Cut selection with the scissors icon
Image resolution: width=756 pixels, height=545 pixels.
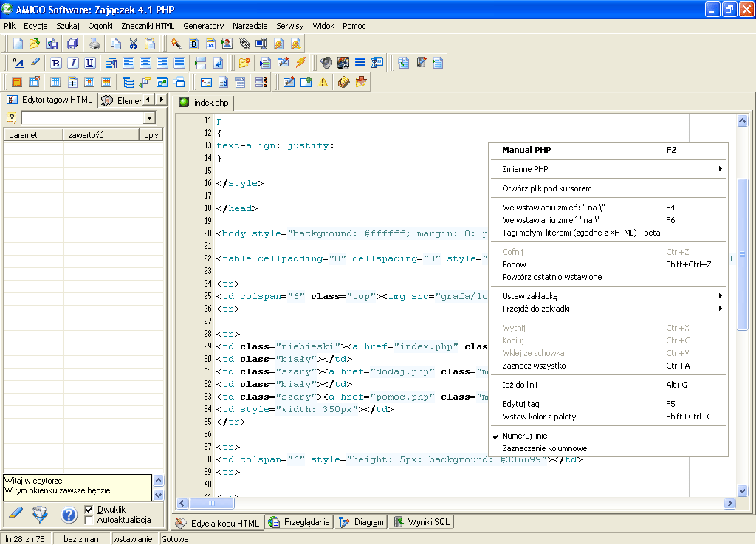click(133, 44)
